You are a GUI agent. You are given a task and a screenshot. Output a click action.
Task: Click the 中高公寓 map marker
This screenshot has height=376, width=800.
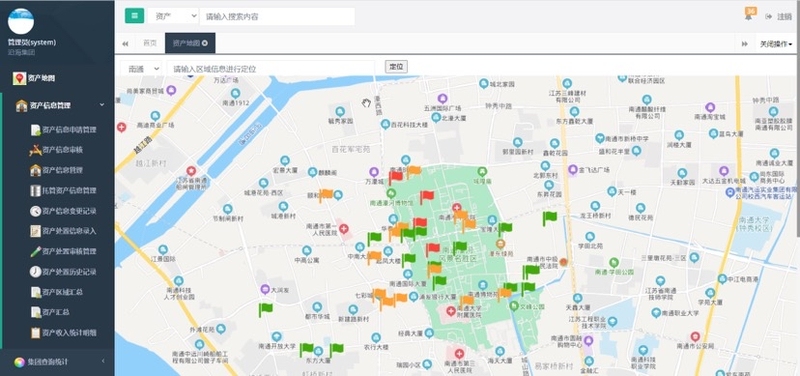point(307,250)
